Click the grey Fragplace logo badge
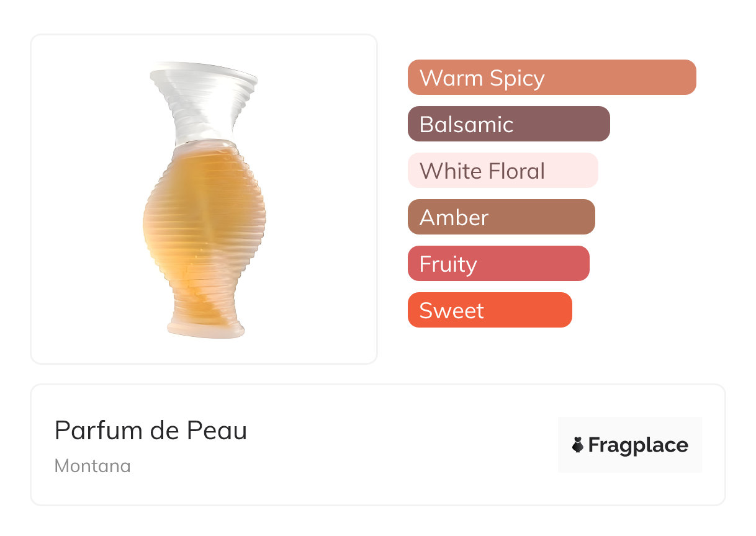The image size is (756, 536). click(629, 428)
